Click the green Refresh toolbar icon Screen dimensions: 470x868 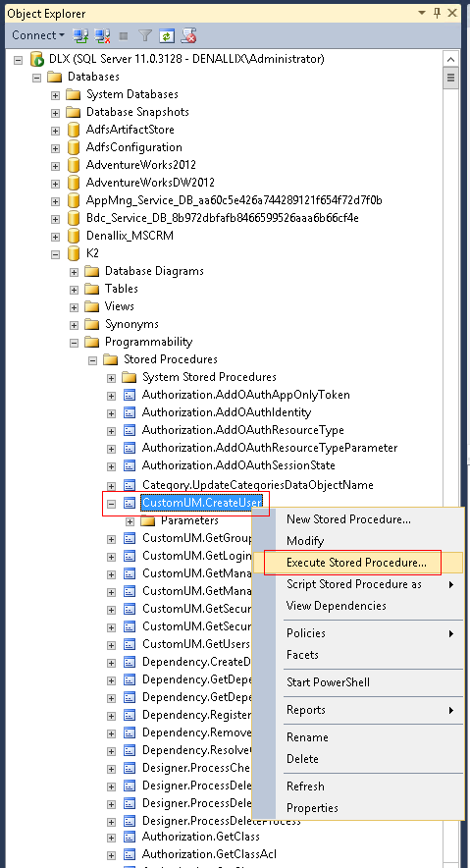point(166,35)
